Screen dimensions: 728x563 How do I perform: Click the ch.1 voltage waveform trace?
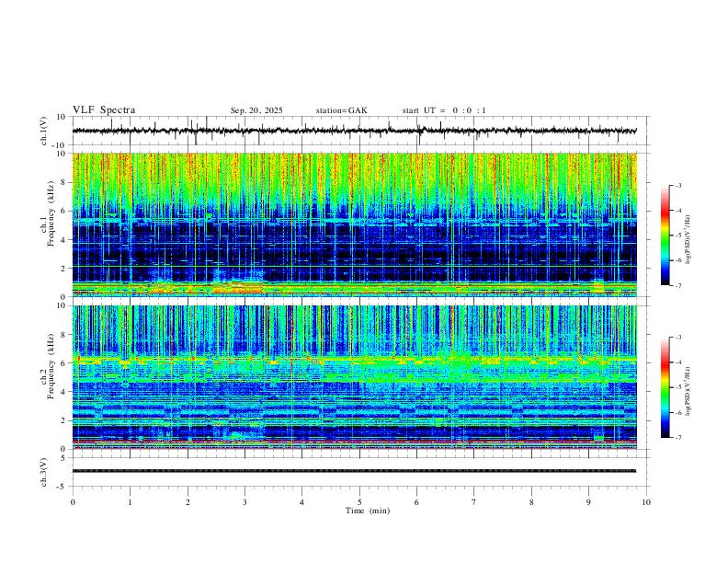click(354, 131)
